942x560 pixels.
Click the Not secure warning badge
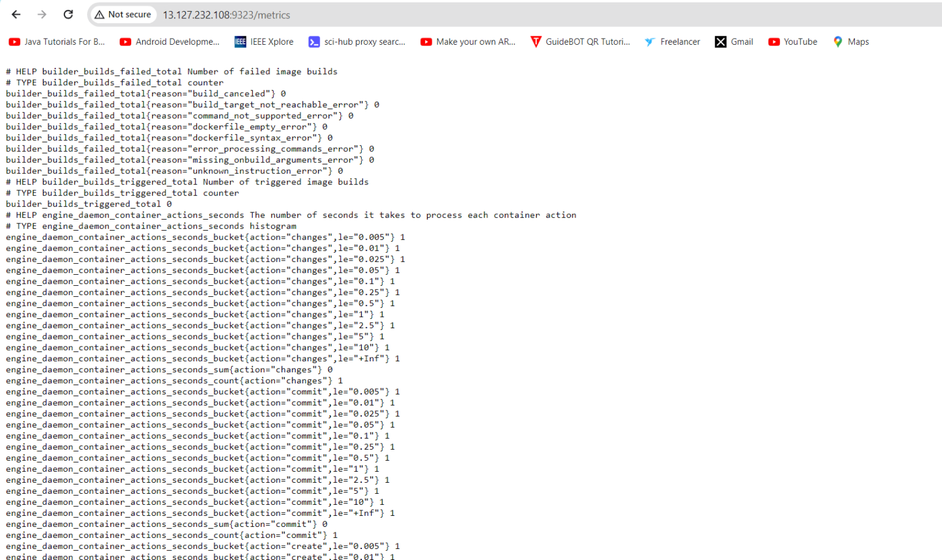pyautogui.click(x=123, y=15)
